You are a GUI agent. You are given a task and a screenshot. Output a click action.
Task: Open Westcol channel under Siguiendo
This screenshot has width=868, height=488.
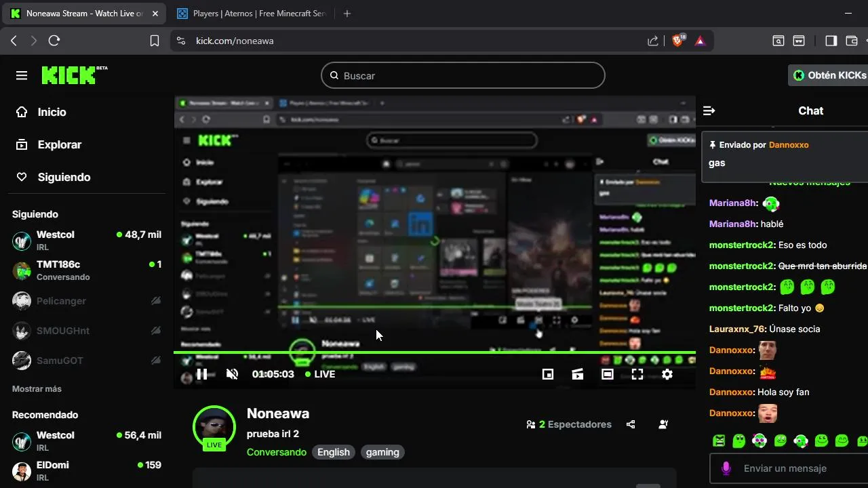click(x=87, y=240)
